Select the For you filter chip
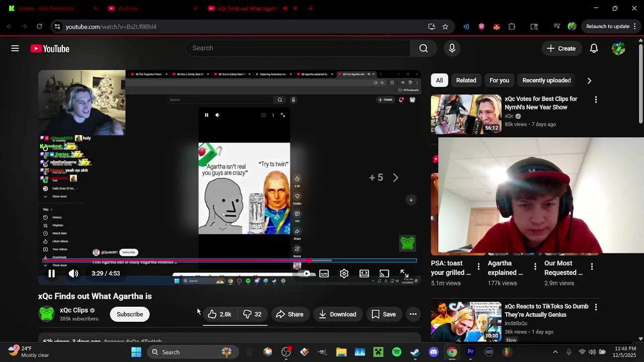 click(x=499, y=80)
